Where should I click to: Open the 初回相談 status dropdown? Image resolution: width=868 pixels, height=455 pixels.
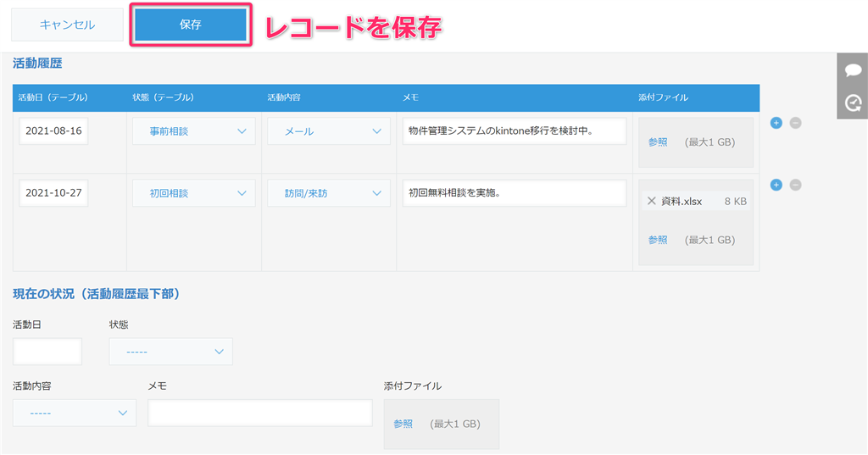click(194, 193)
